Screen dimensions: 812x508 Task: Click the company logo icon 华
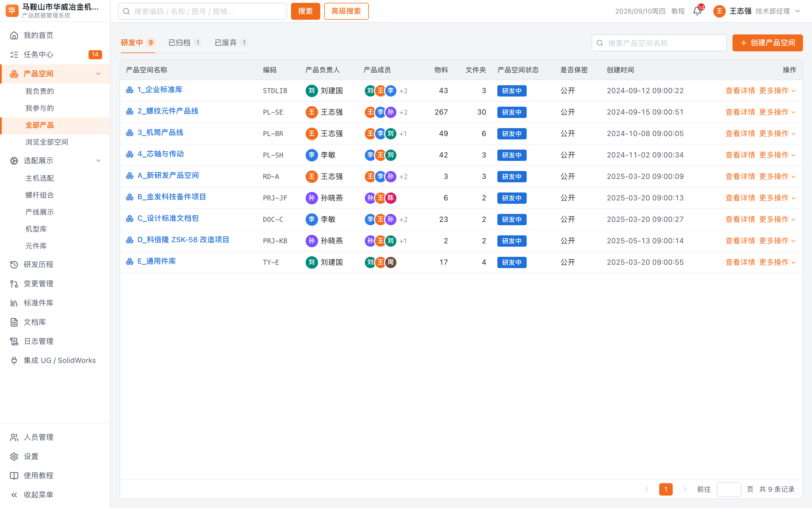point(12,11)
